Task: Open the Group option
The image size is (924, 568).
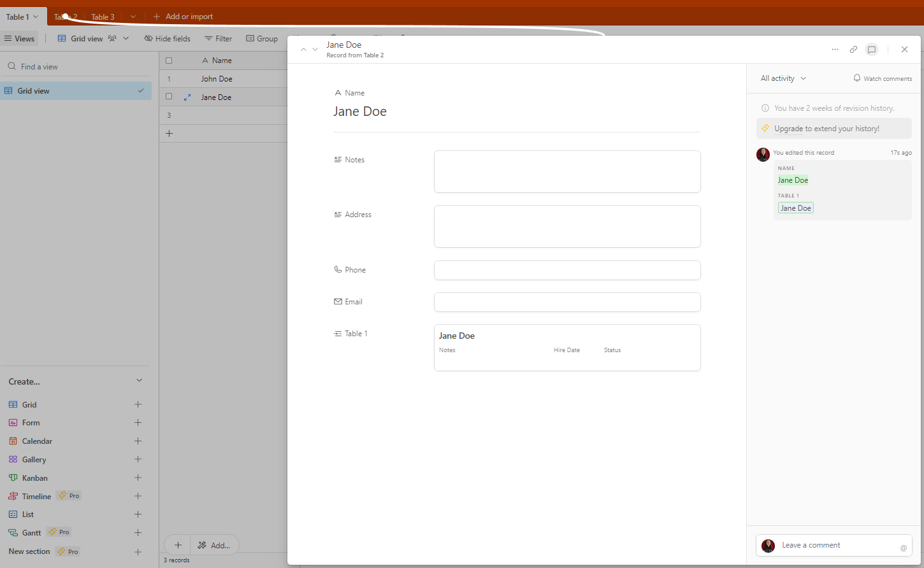Action: [262, 39]
